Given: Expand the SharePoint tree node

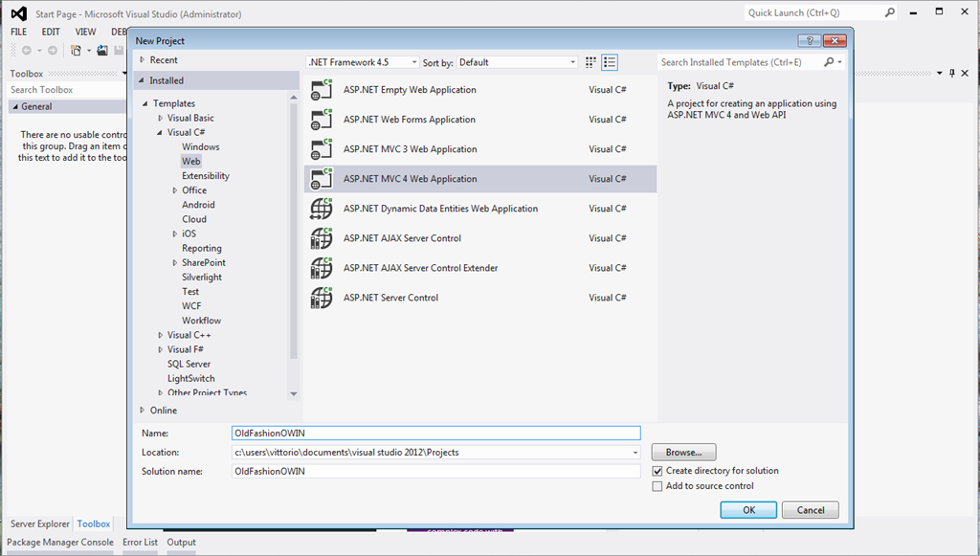Looking at the screenshot, I should pyautogui.click(x=175, y=263).
